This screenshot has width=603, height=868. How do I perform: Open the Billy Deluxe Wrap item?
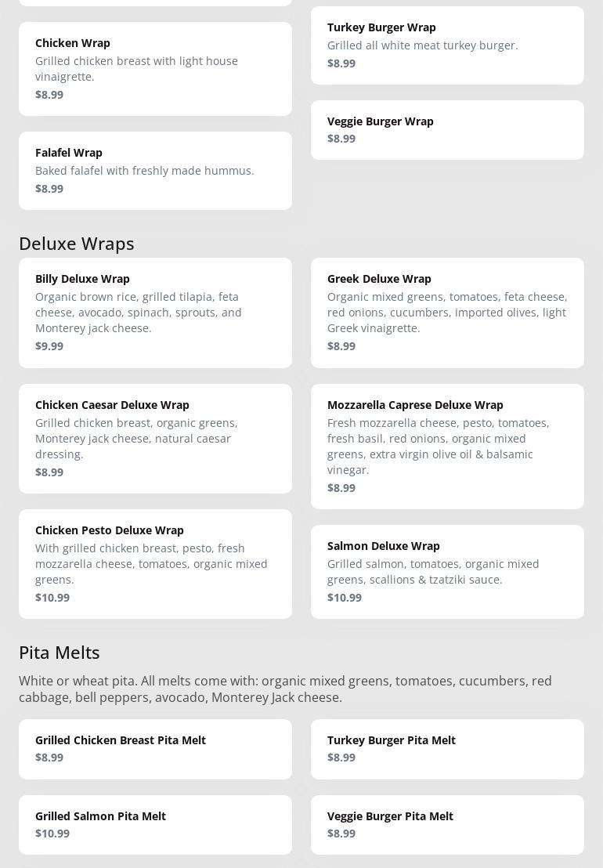155,313
